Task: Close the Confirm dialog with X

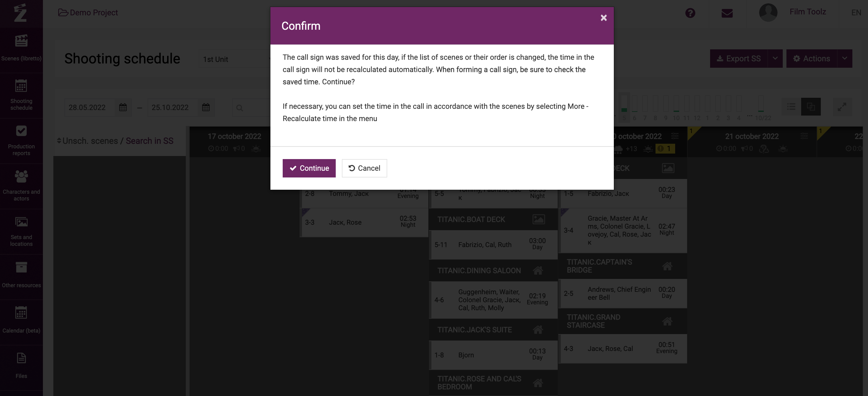Action: click(x=603, y=18)
